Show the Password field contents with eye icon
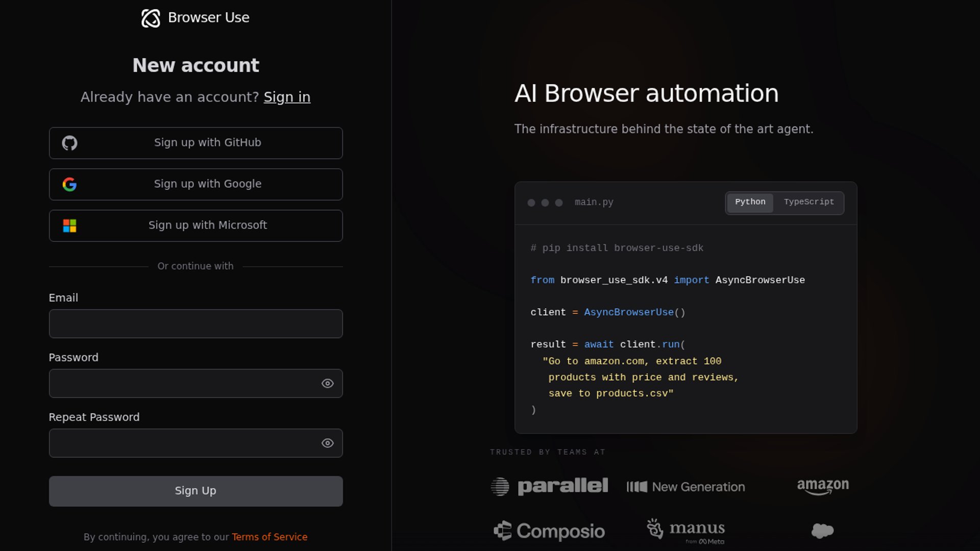The width and height of the screenshot is (980, 551). pyautogui.click(x=328, y=383)
